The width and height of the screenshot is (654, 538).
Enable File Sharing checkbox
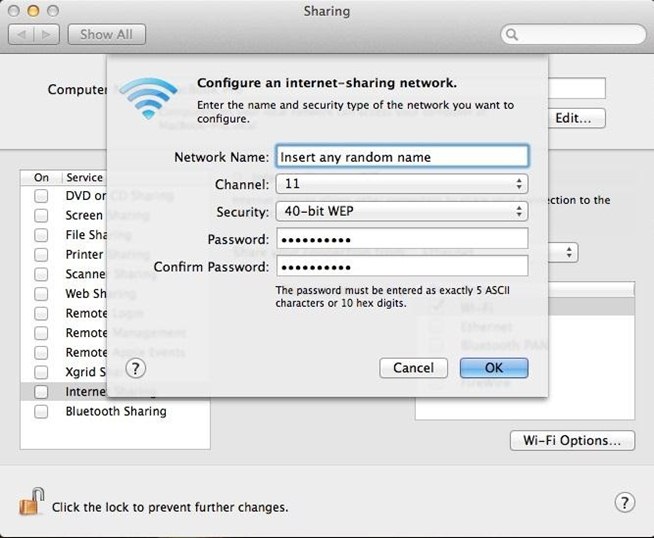pyautogui.click(x=41, y=235)
